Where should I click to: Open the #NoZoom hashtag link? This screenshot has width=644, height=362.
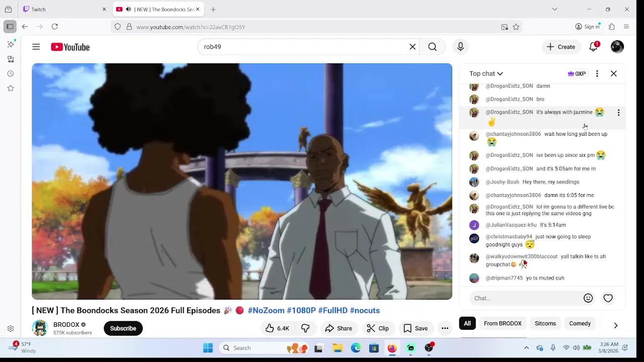point(266,311)
